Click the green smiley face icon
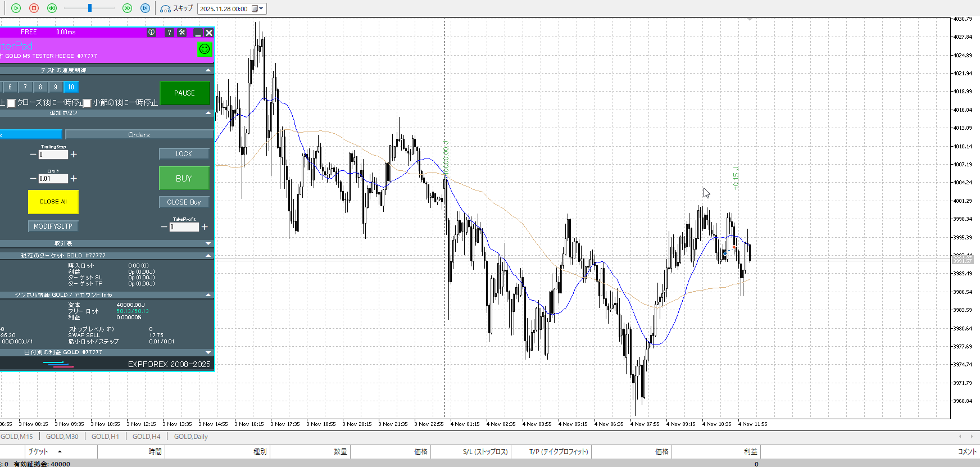 (x=205, y=49)
